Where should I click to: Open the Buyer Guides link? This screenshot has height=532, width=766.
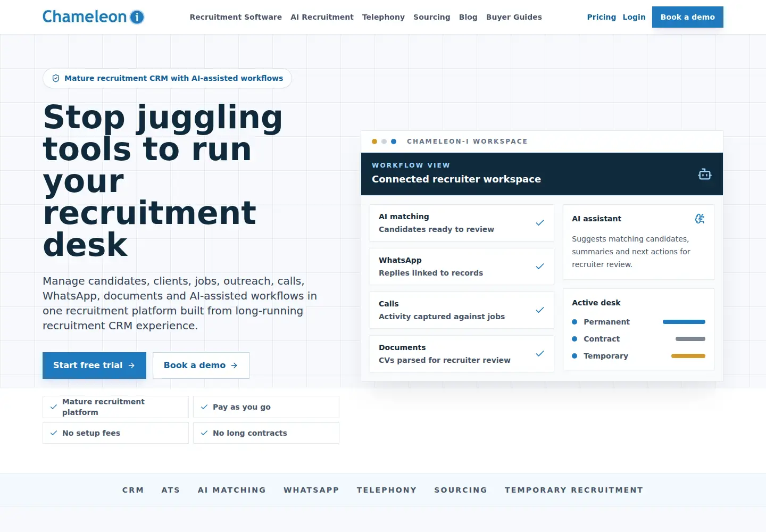514,17
